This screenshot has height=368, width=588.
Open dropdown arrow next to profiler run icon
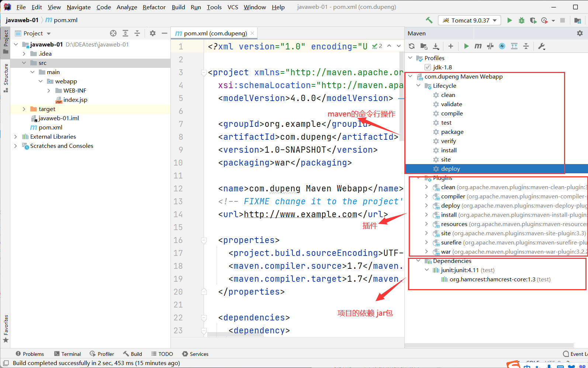click(x=553, y=21)
